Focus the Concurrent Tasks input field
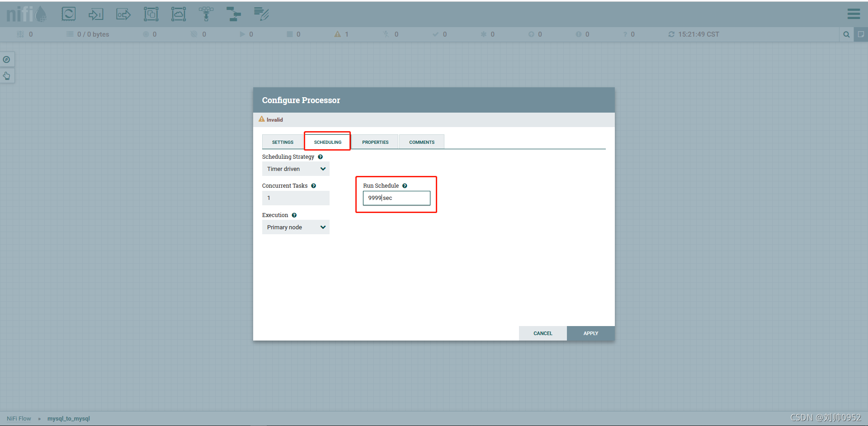The width and height of the screenshot is (868, 426). coord(296,198)
